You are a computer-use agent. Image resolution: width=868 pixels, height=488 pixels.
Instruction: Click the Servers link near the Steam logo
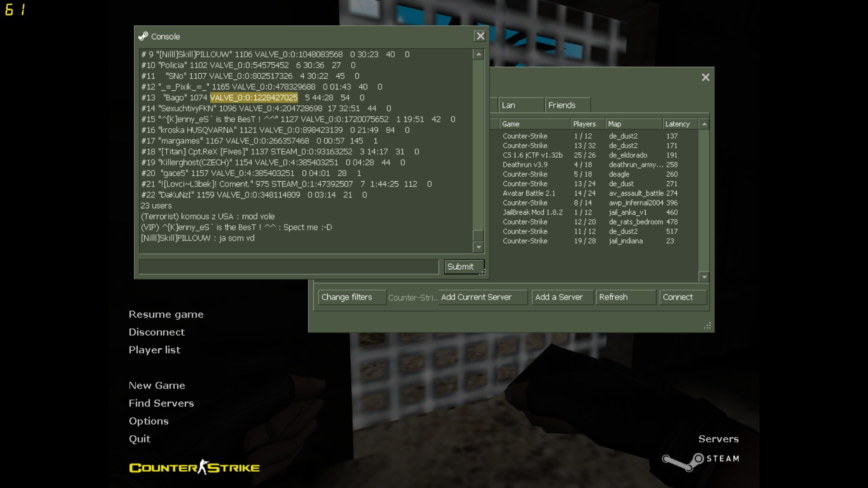718,439
